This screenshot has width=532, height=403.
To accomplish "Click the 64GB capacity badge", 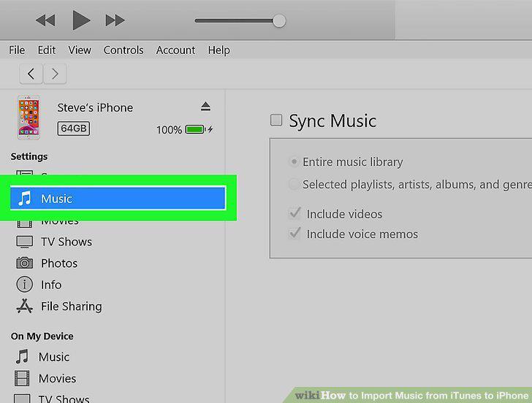I will click(74, 128).
